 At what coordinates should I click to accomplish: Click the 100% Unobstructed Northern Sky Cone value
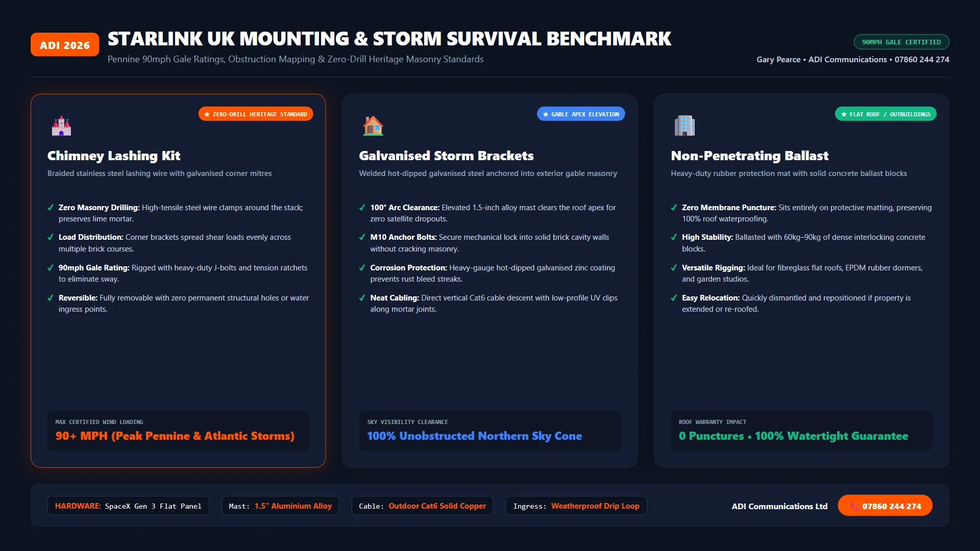(474, 436)
